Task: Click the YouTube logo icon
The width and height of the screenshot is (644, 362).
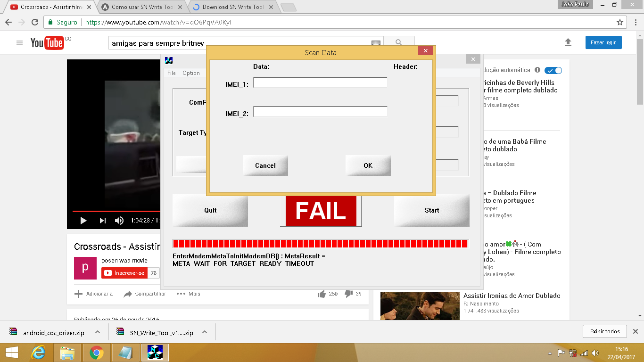Action: (47, 43)
